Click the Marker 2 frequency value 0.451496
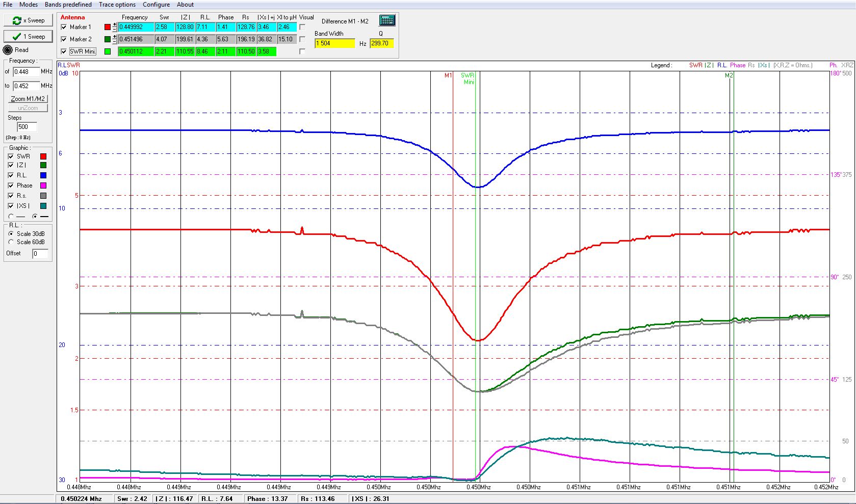Viewport: 856px width, 504px height. pos(136,39)
